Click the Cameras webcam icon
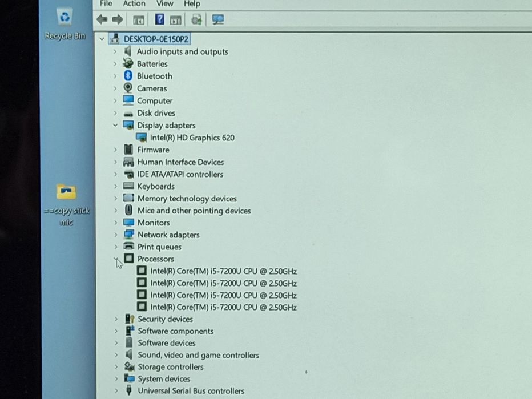532x399 pixels. 128,88
